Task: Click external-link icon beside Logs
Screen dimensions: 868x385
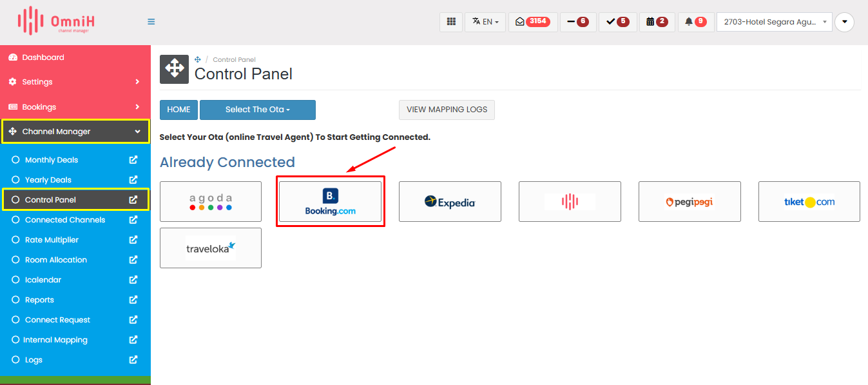Action: pyautogui.click(x=133, y=360)
